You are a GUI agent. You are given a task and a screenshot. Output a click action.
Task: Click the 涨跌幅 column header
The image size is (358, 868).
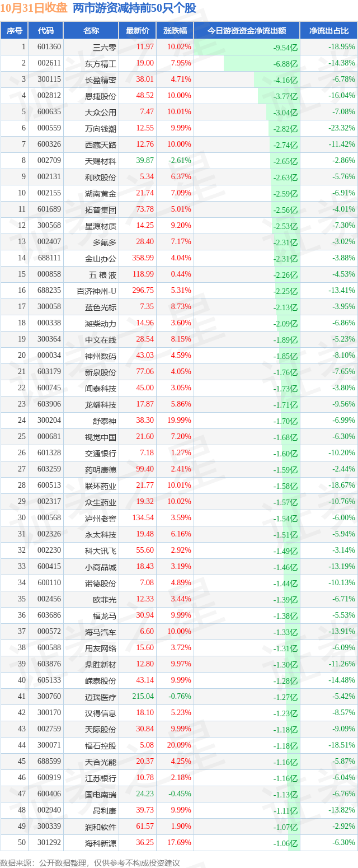pos(175,31)
